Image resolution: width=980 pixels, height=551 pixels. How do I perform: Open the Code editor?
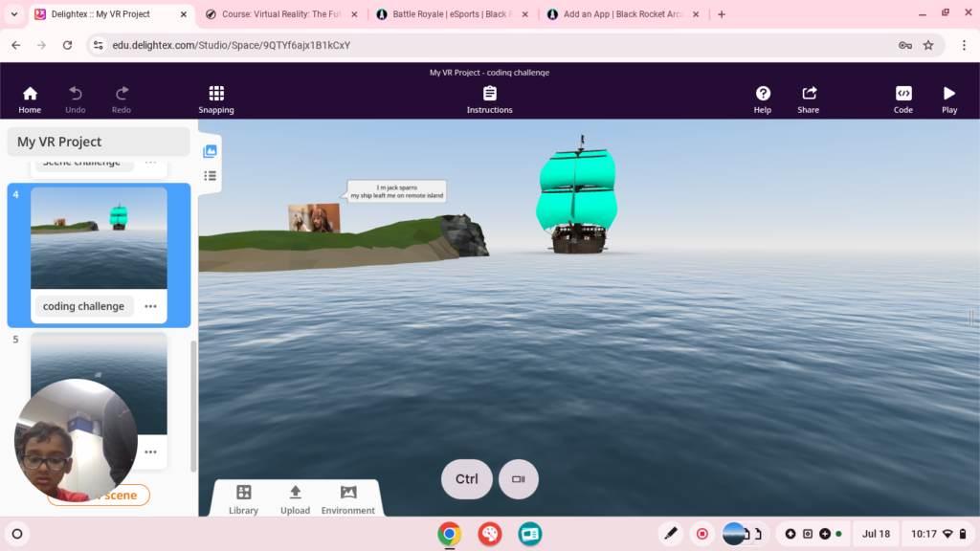[x=903, y=99]
